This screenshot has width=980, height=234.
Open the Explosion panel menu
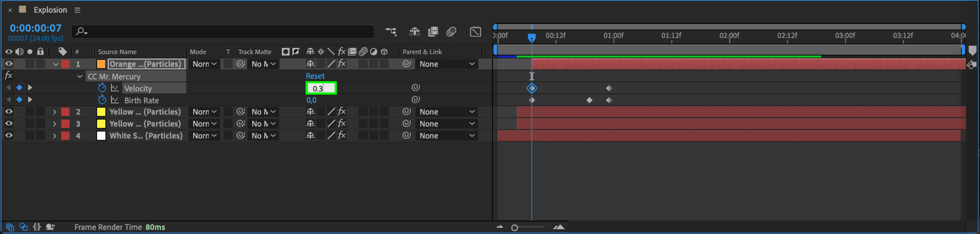77,10
